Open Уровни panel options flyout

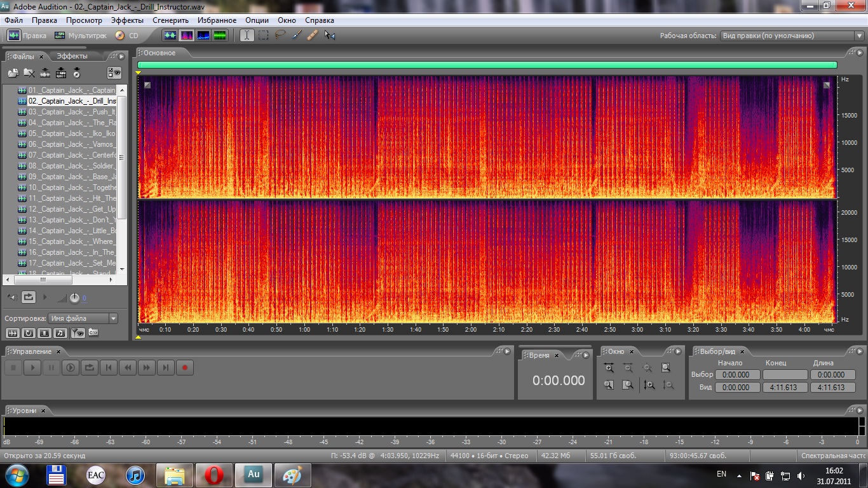click(861, 410)
